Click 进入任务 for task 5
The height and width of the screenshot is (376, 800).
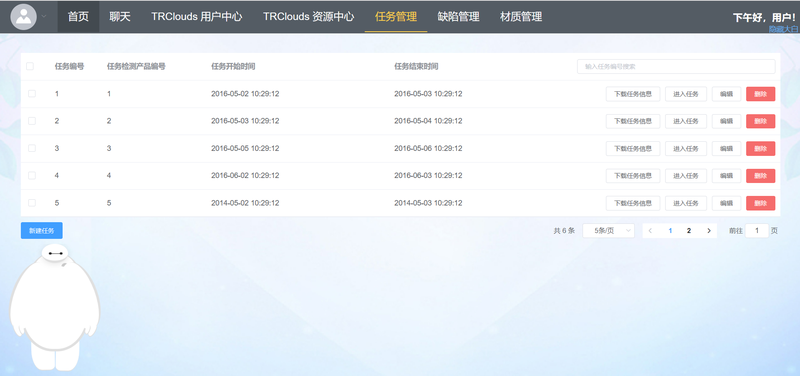[686, 203]
